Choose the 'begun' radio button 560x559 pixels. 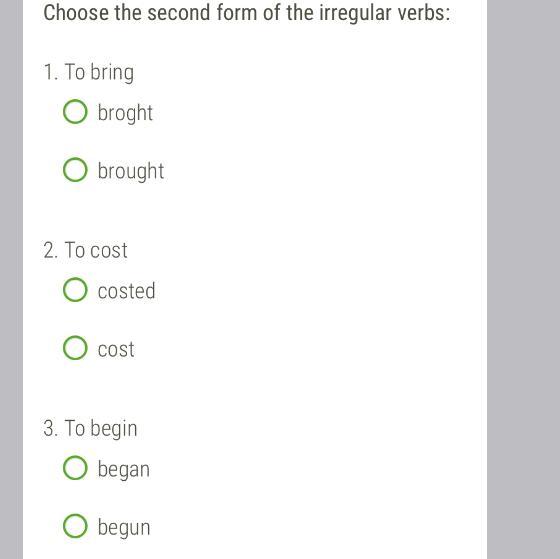click(75, 526)
